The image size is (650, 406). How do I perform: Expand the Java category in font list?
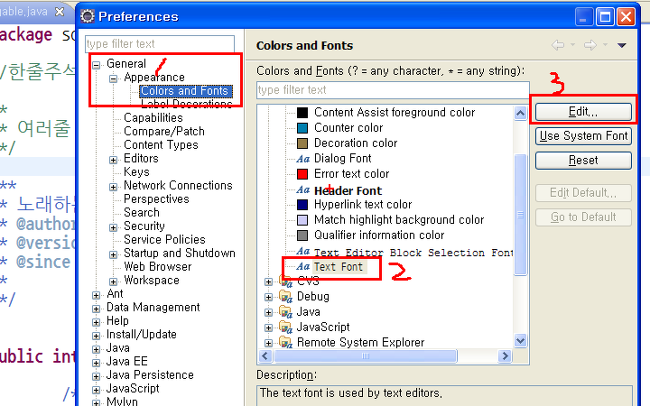tap(268, 313)
